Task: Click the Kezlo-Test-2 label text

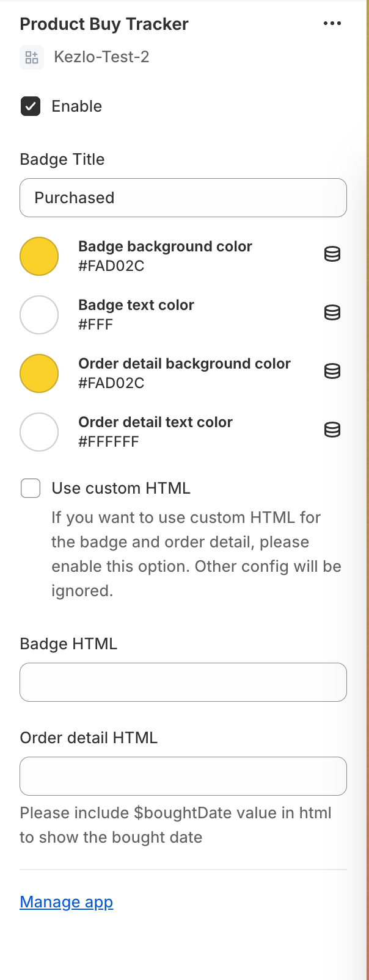Action: (102, 57)
